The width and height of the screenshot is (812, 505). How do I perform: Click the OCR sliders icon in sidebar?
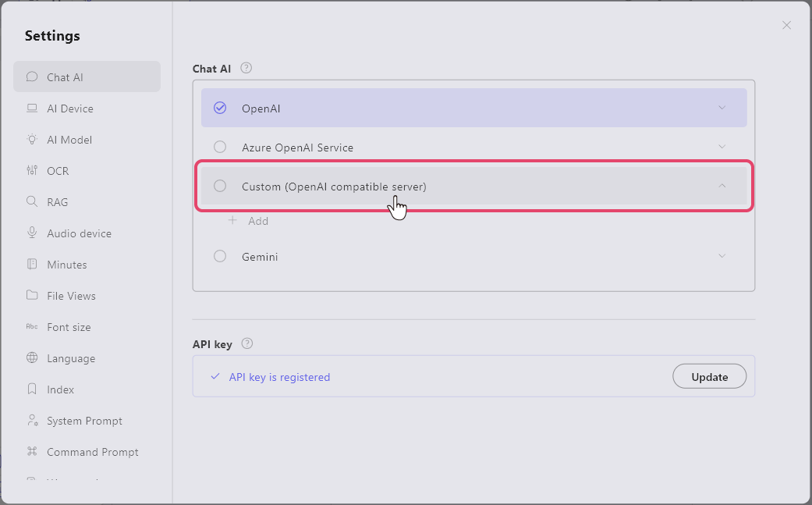pyautogui.click(x=32, y=171)
